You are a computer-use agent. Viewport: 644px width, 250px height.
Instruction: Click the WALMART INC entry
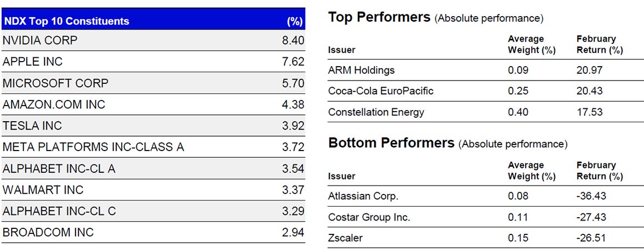click(x=43, y=190)
